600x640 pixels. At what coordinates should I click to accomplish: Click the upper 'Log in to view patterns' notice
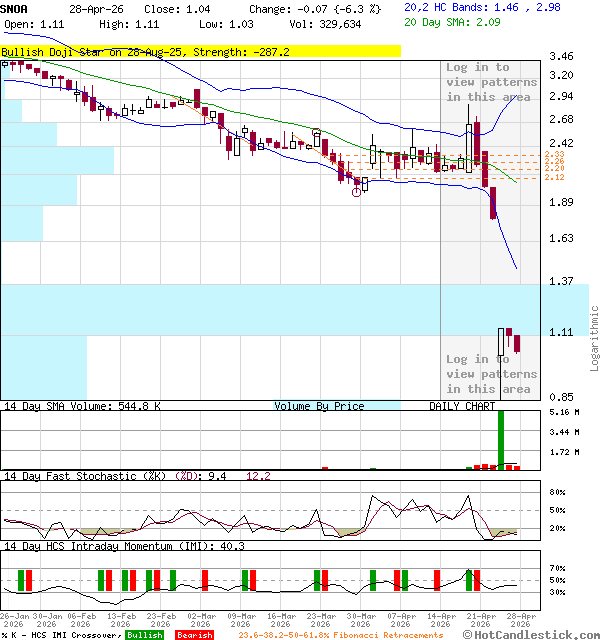[x=490, y=82]
